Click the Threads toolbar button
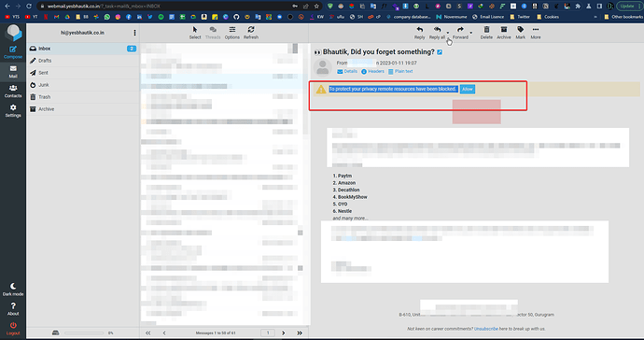The width and height of the screenshot is (644, 340). pos(213,33)
